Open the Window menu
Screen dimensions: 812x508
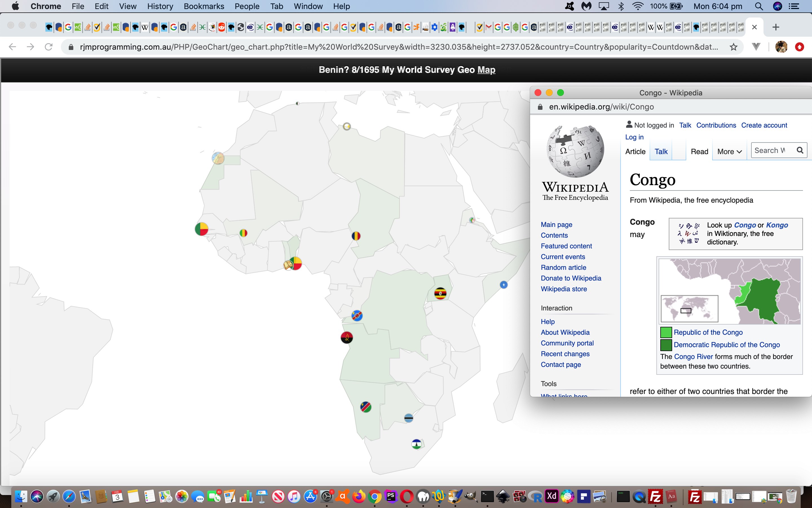click(308, 6)
